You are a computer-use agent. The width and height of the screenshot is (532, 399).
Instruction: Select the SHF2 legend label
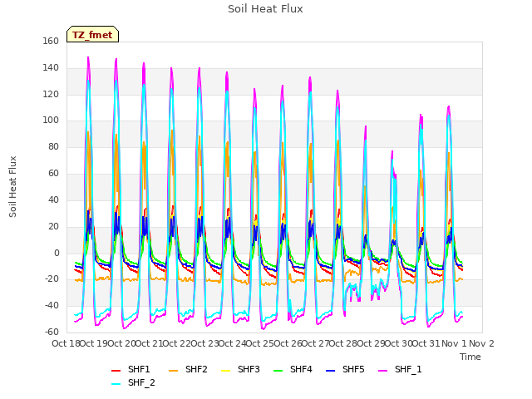coord(196,369)
